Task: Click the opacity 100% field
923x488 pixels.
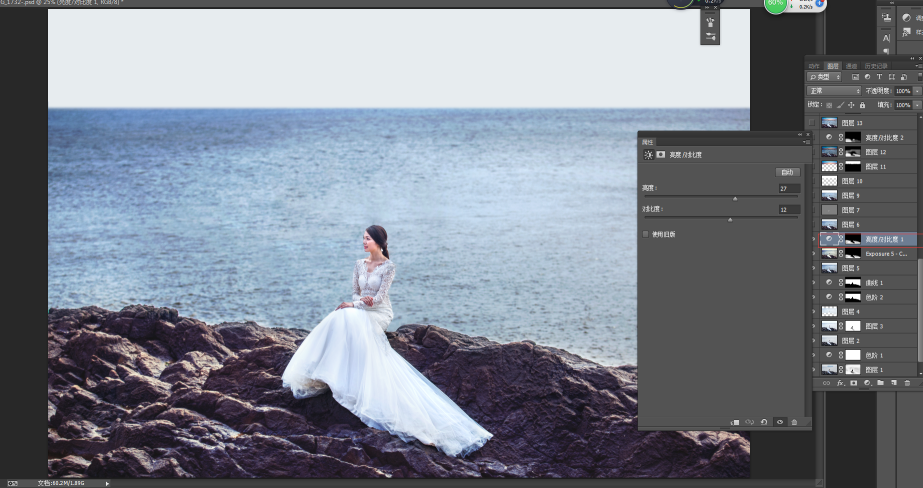Action: point(903,91)
